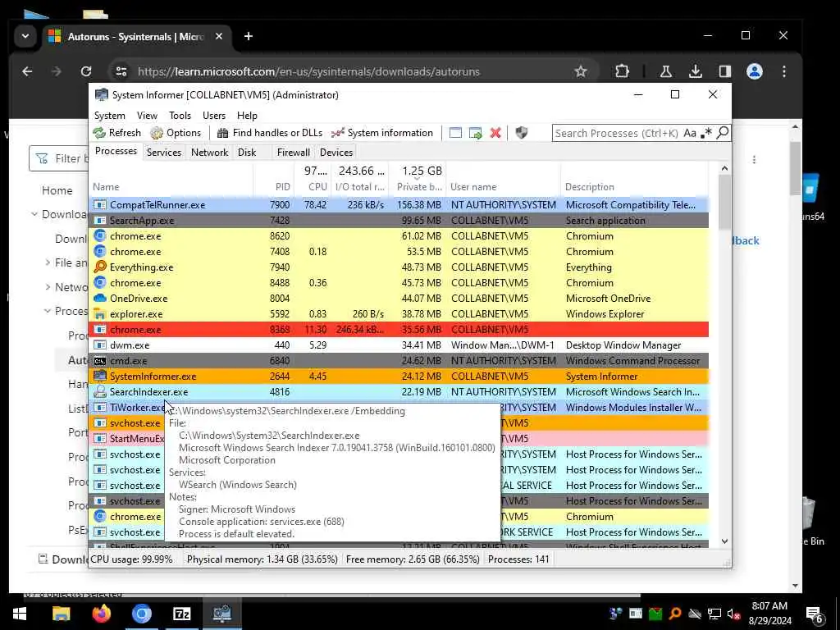The height and width of the screenshot is (630, 840).
Task: Go back in Chrome browser
Action: [27, 71]
